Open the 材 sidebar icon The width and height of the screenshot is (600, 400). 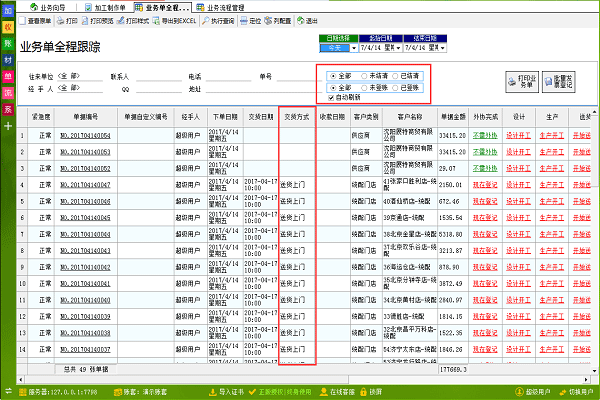(8, 60)
